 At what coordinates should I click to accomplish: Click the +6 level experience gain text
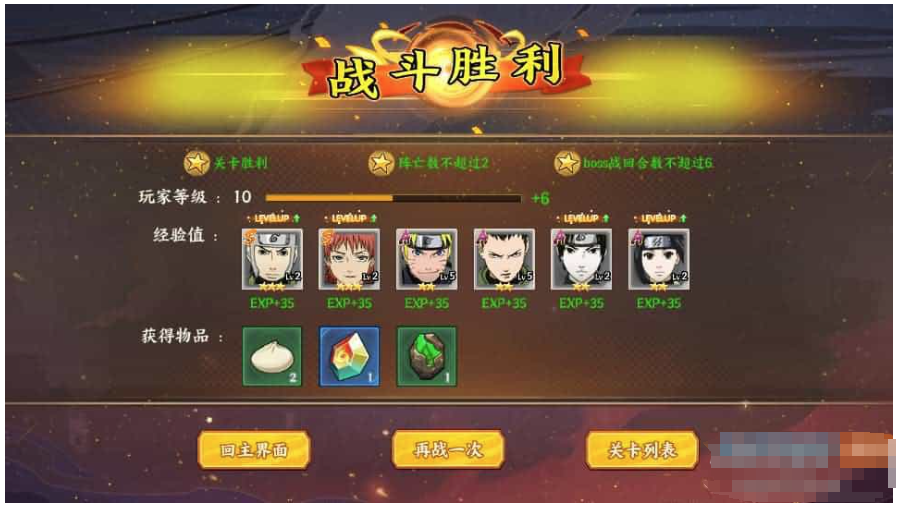[540, 198]
